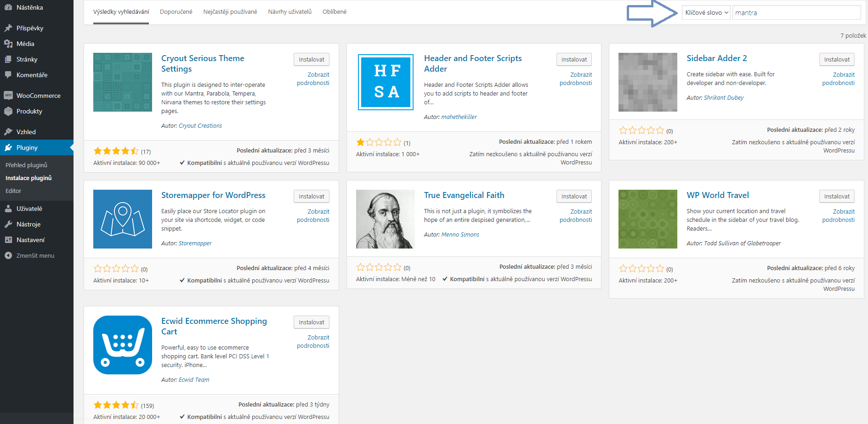Open plugin Editor submenu item
The image size is (868, 424).
(13, 191)
